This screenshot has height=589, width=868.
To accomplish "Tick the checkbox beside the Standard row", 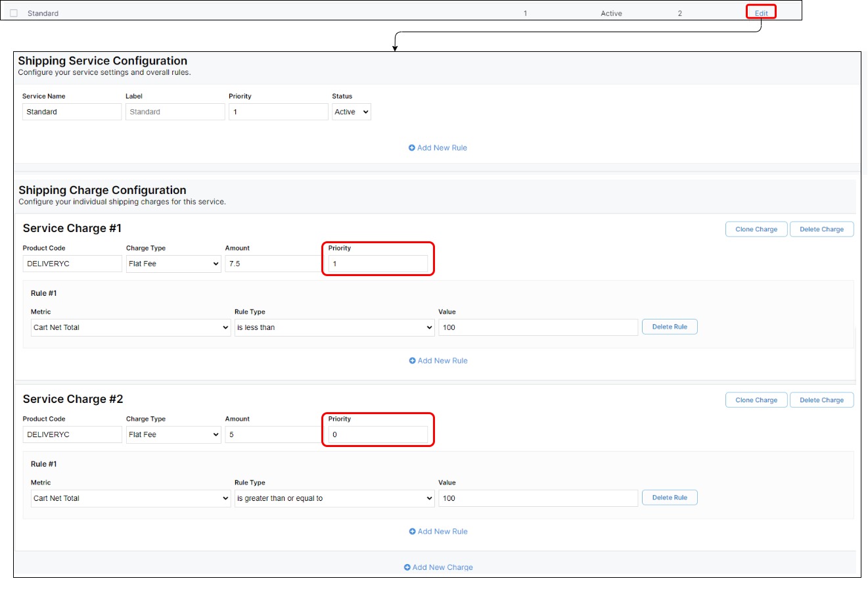I will coord(14,13).
